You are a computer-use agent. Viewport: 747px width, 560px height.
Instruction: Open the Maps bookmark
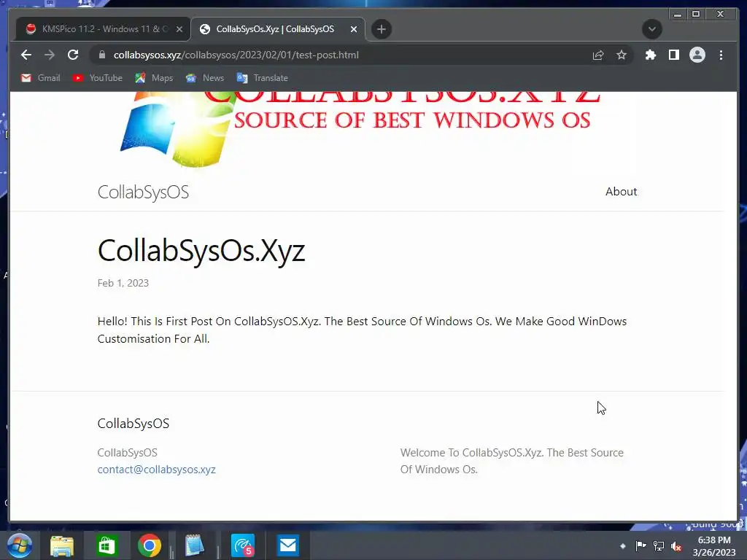[x=154, y=77]
